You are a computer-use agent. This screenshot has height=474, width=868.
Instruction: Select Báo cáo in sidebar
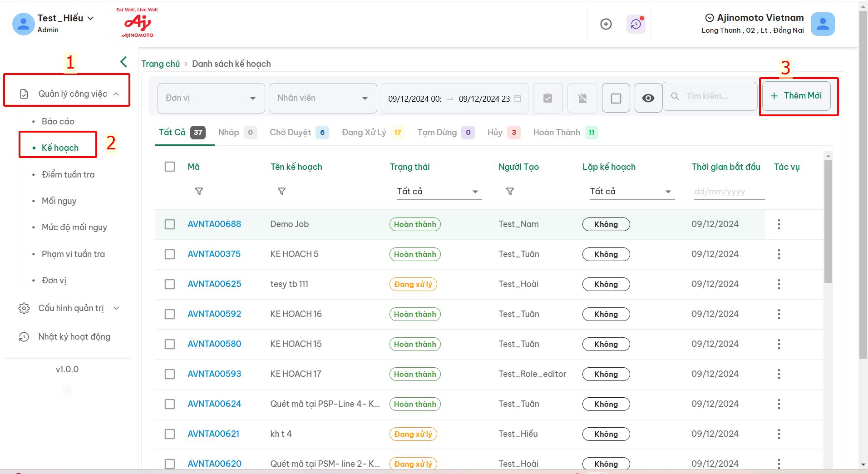tap(58, 122)
